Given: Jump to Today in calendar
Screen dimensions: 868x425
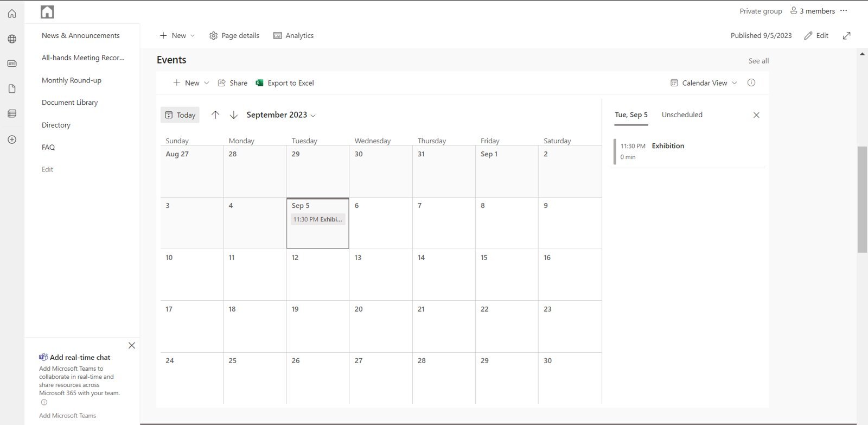Looking at the screenshot, I should (x=180, y=115).
